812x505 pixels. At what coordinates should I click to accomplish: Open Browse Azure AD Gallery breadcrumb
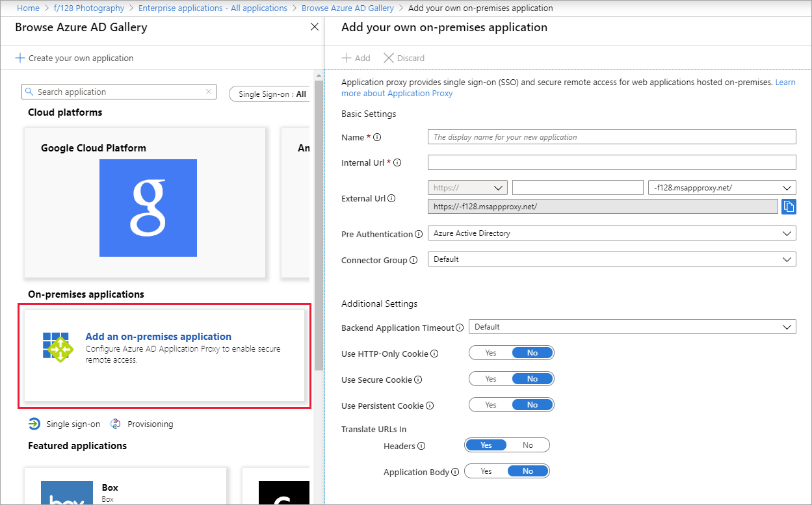click(x=348, y=8)
